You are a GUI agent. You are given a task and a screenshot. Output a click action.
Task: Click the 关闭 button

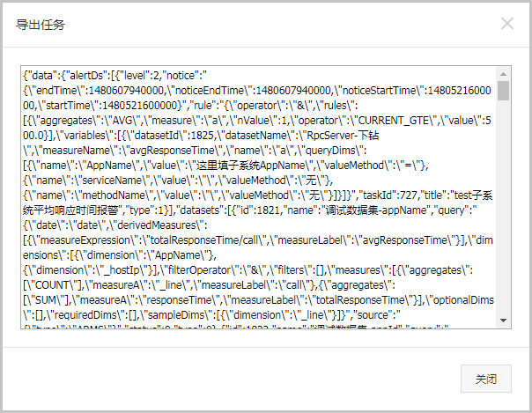[x=486, y=379]
